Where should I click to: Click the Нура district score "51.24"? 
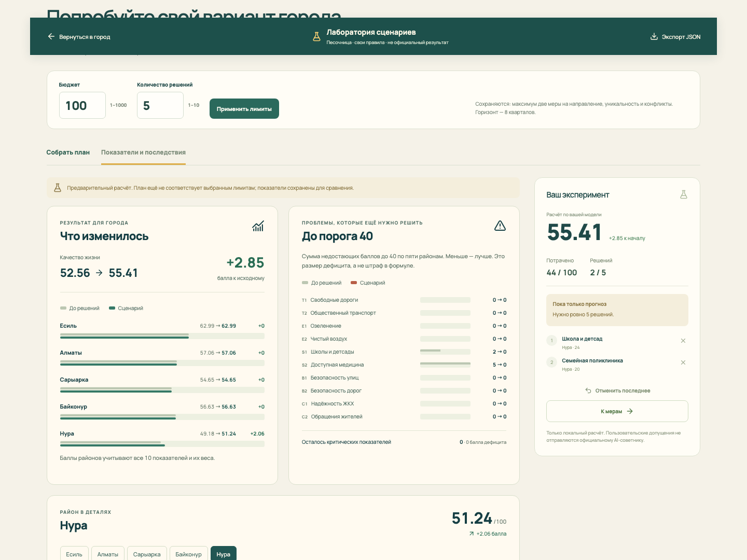coord(472,518)
